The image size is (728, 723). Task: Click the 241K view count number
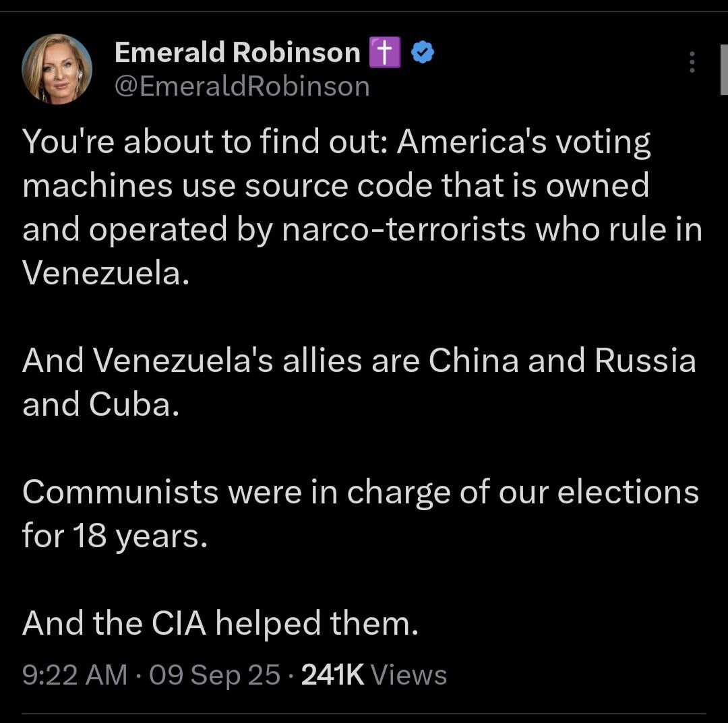tap(332, 674)
